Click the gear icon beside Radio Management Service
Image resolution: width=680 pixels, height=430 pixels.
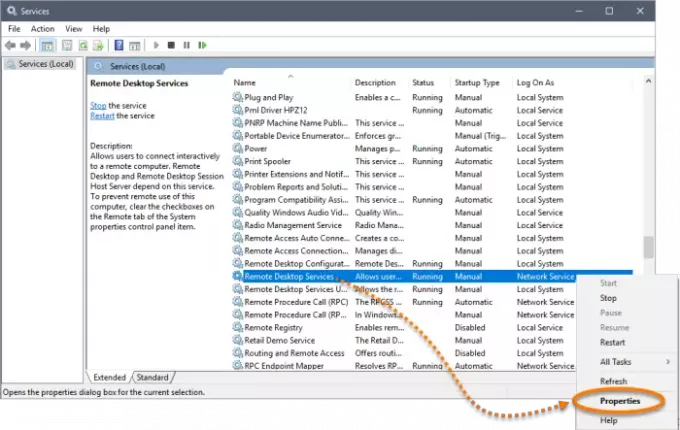click(238, 225)
